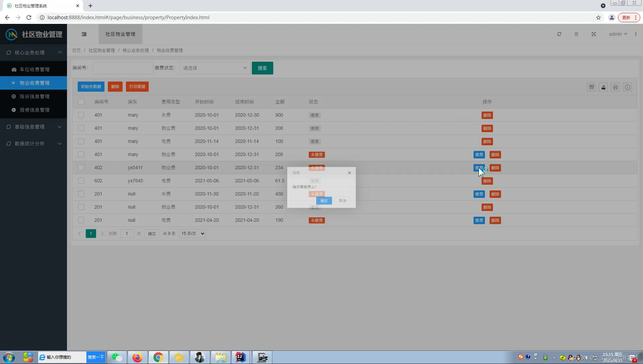Click the 房间号 input field
Screen dimensions: 643x364
coord(123,68)
